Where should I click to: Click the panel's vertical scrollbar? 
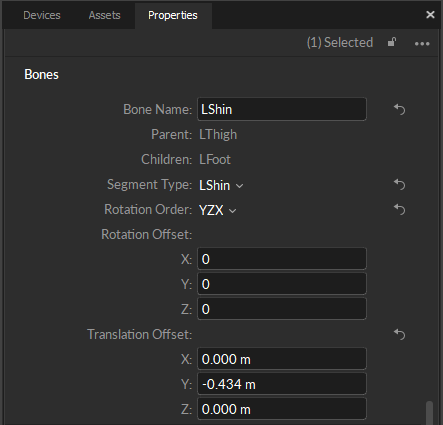pos(430,413)
